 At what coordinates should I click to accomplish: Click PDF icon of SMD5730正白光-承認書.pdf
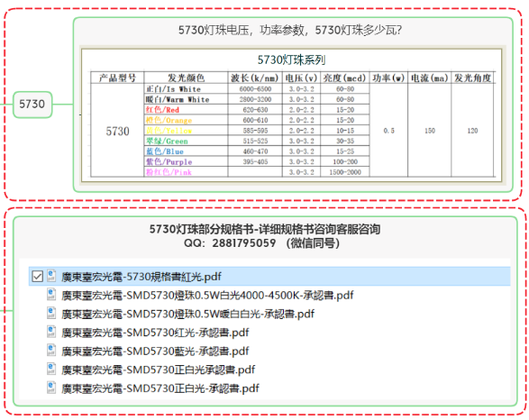pyautogui.click(x=51, y=388)
